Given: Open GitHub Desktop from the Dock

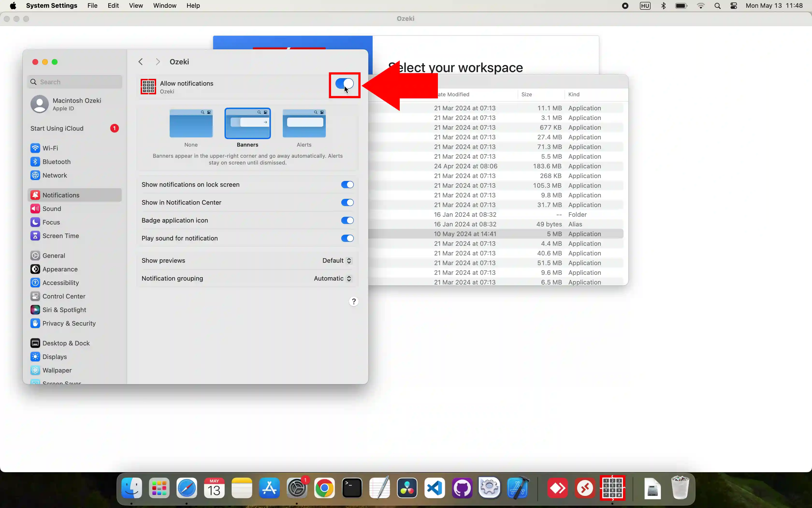Looking at the screenshot, I should click(462, 488).
